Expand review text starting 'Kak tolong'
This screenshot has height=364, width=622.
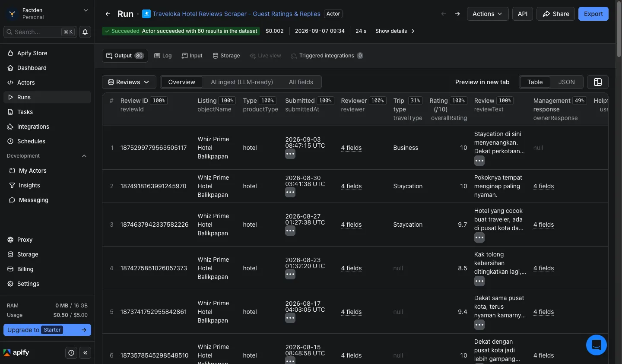(x=479, y=281)
